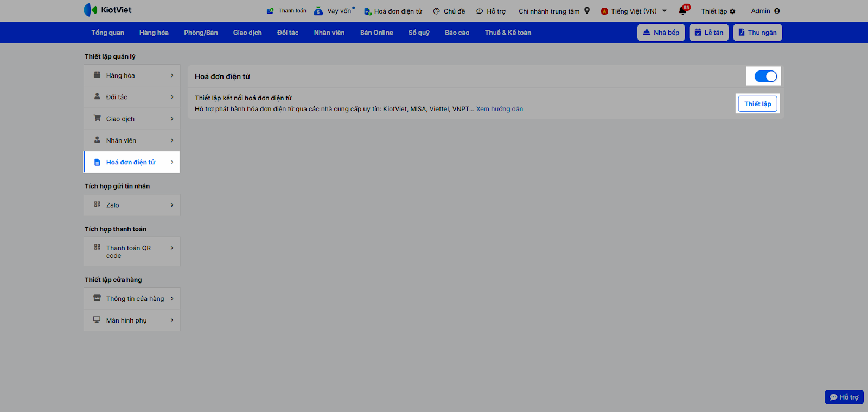Image resolution: width=868 pixels, height=412 pixels.
Task: Click the Chủ đề theme label
Action: [x=454, y=11]
